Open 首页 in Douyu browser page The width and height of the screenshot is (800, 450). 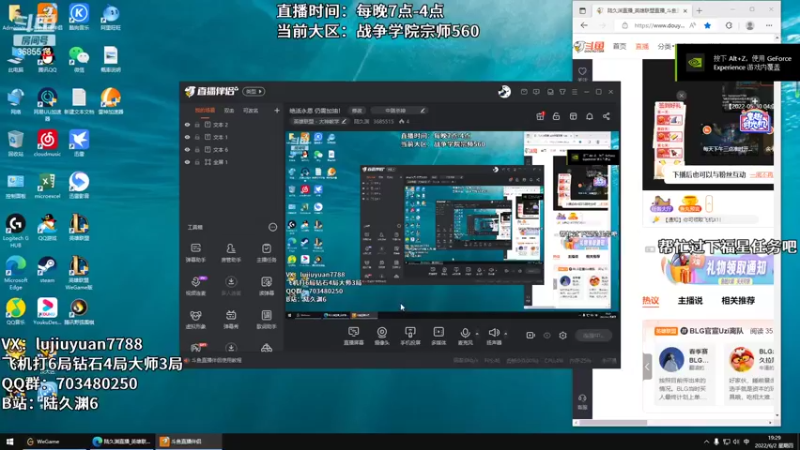tap(619, 46)
